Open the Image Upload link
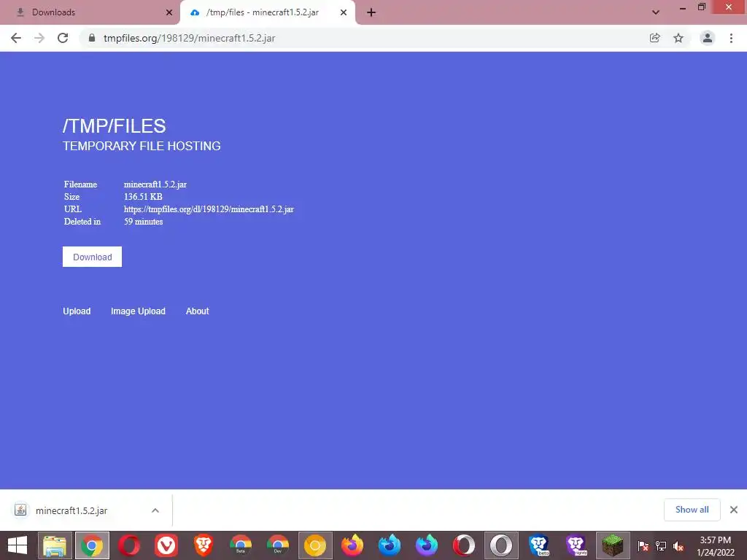747x560 pixels. (x=138, y=311)
